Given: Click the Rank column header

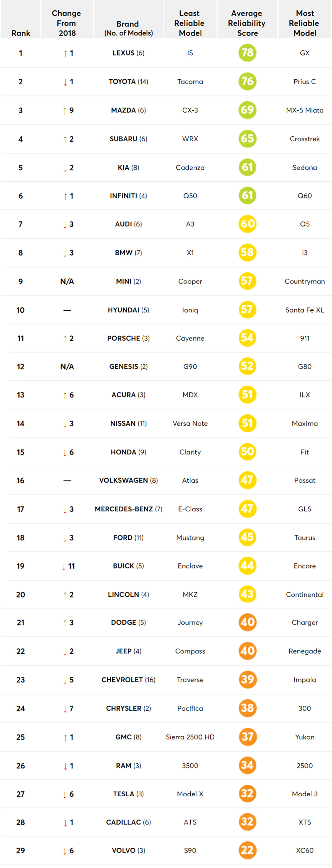Looking at the screenshot, I should coord(20,33).
